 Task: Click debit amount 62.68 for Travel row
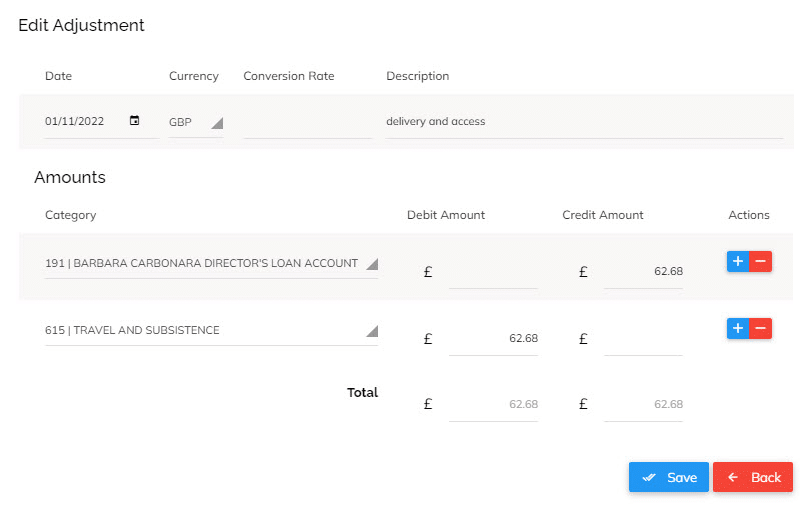click(493, 339)
